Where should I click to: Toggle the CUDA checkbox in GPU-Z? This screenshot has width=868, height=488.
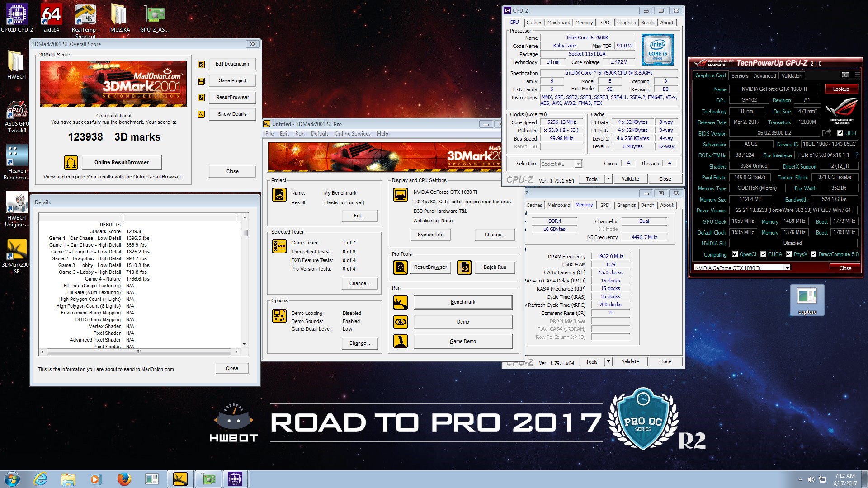763,254
